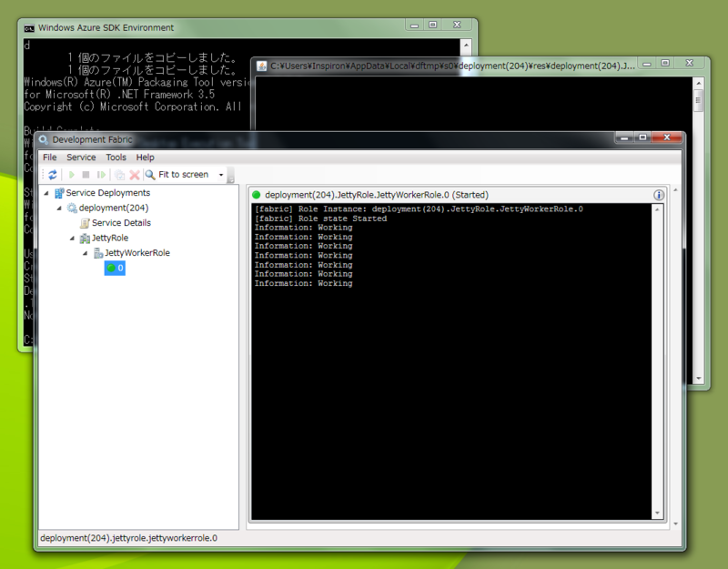Image resolution: width=728 pixels, height=569 pixels.
Task: Click the JettyRole servers icon
Action: (85, 239)
